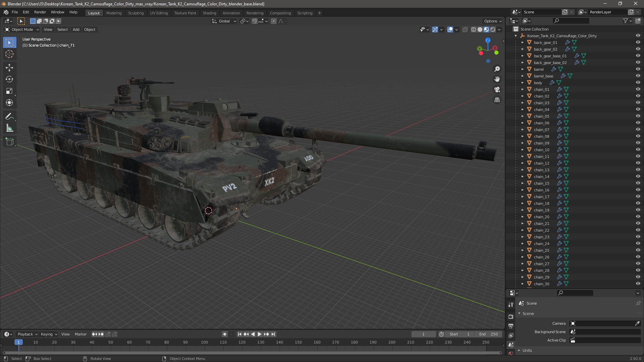Play animation forward
The image size is (644, 362).
pos(259,334)
